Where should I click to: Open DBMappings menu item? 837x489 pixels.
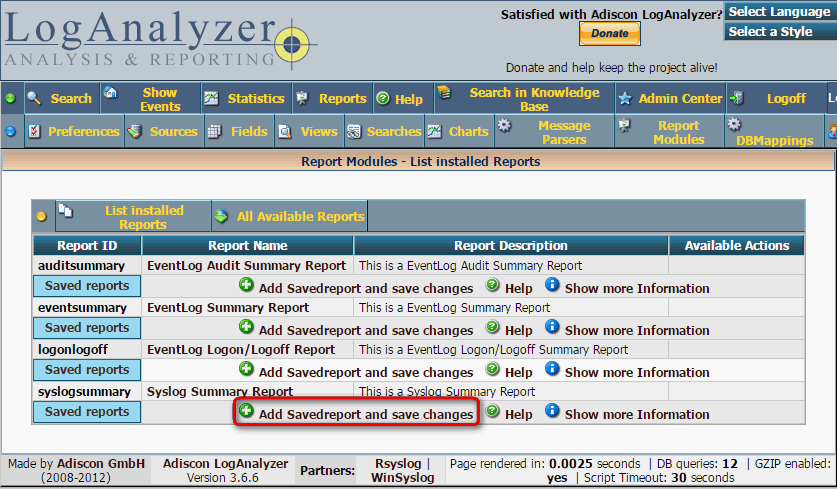coord(775,140)
